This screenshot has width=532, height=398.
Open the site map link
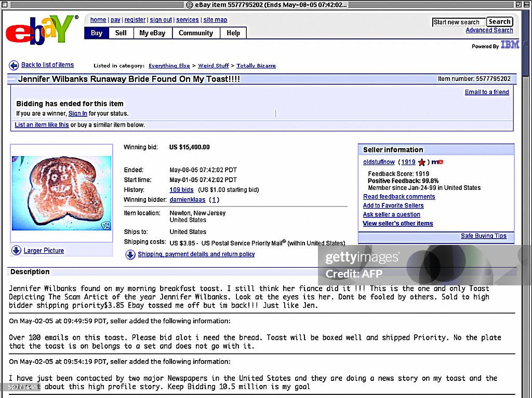point(215,20)
